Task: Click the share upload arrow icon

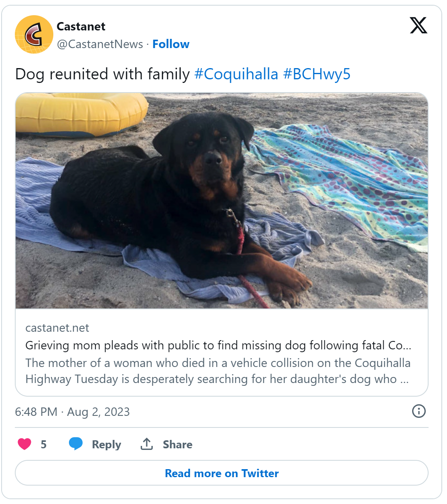Action: 147,444
